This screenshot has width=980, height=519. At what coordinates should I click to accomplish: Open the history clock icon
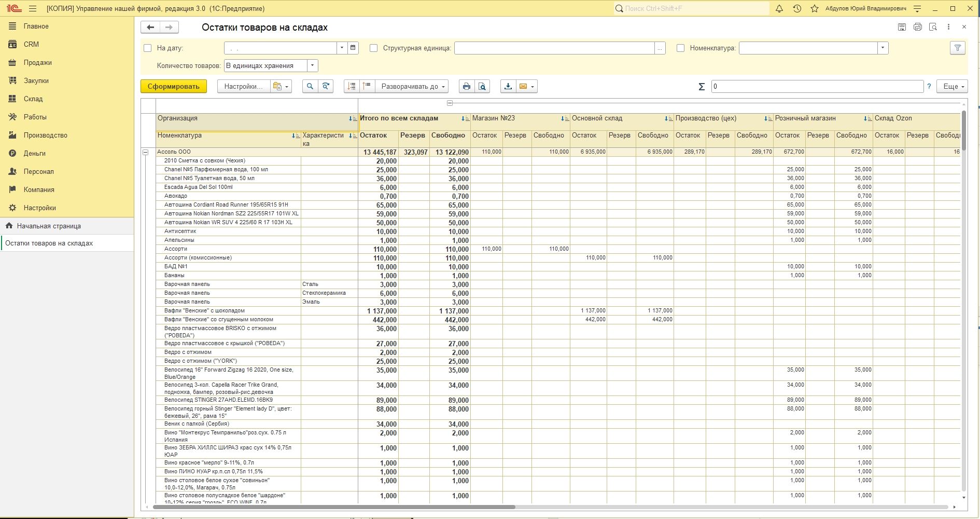[797, 8]
